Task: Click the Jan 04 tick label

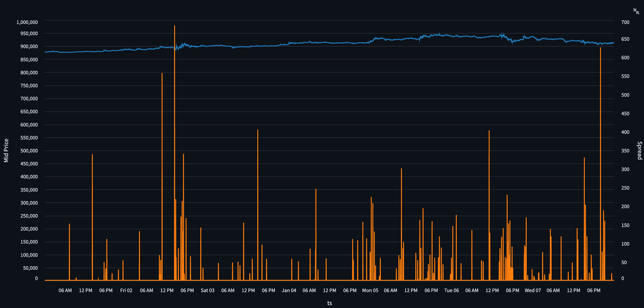Action: pyautogui.click(x=289, y=290)
